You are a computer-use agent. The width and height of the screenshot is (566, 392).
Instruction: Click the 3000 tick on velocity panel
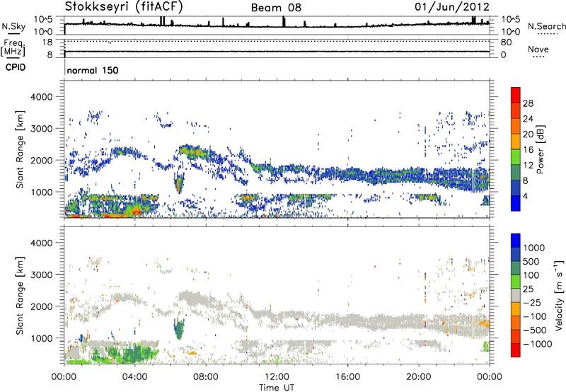41,275
